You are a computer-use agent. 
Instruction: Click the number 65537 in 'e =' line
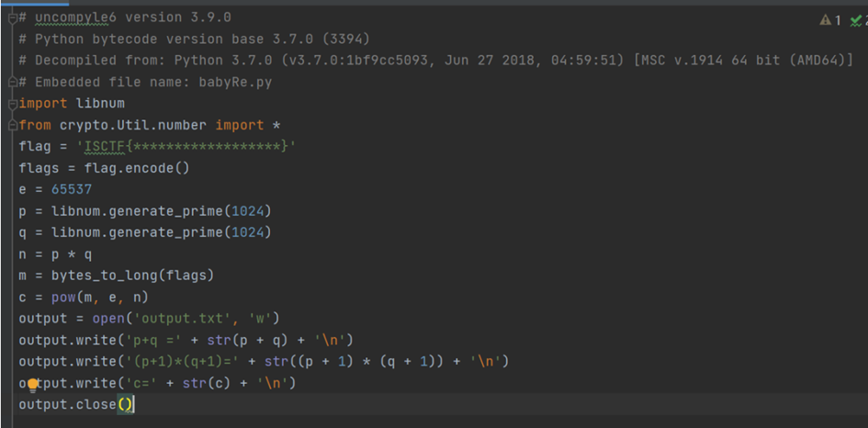(72, 190)
